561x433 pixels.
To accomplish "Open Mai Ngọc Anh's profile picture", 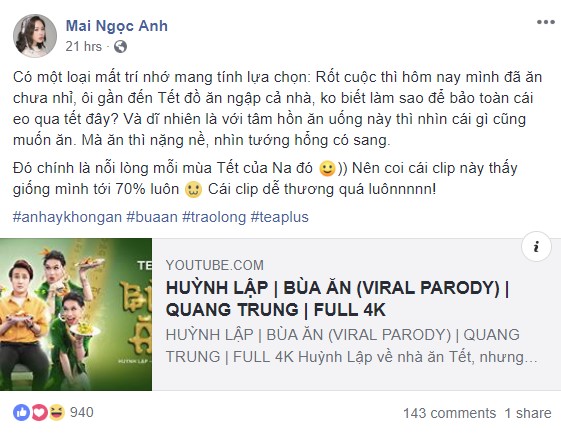I will [35, 36].
